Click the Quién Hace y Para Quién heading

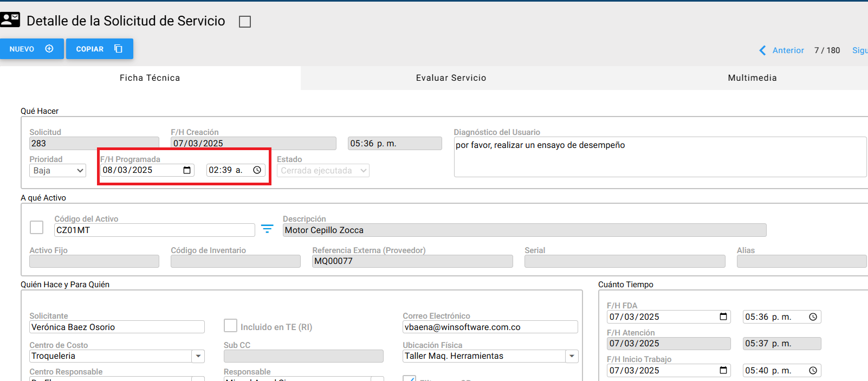coord(65,285)
